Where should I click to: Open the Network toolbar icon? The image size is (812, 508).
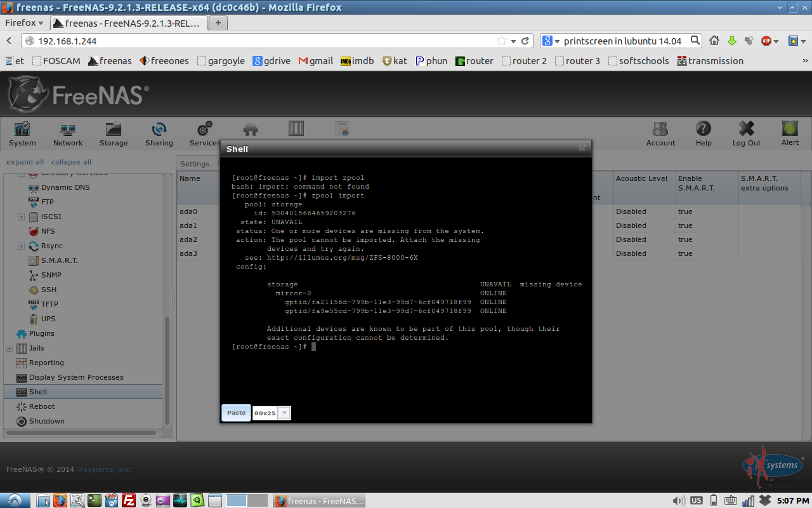68,134
